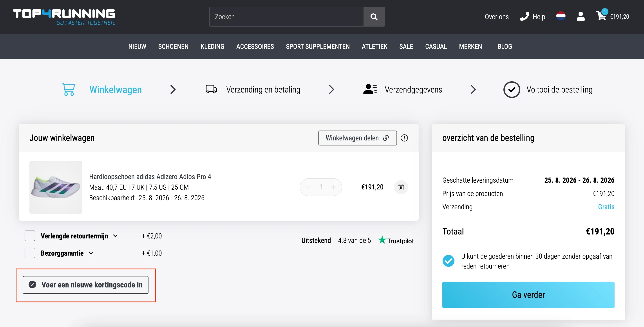This screenshot has width=644, height=327.
Task: Open the cart sharing info icon
Action: tap(404, 138)
